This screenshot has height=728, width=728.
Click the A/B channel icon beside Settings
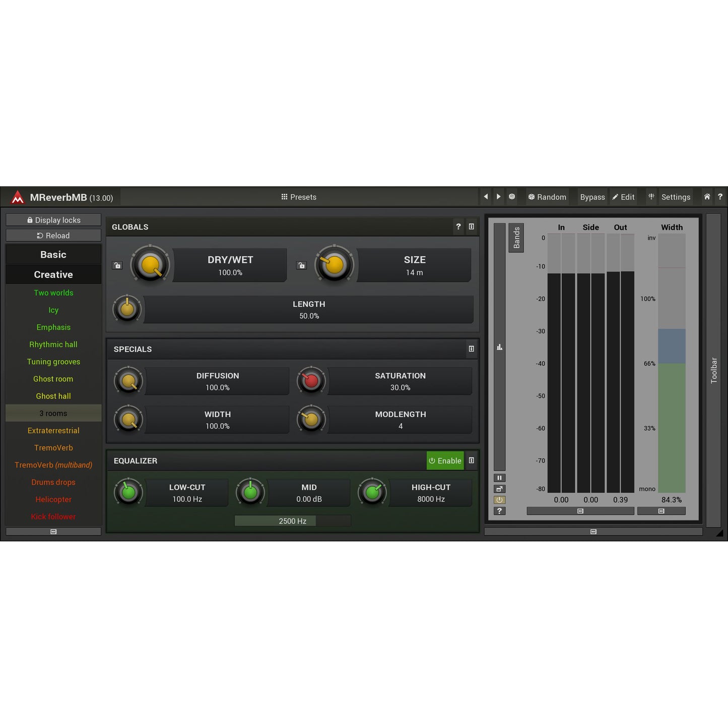click(x=651, y=197)
